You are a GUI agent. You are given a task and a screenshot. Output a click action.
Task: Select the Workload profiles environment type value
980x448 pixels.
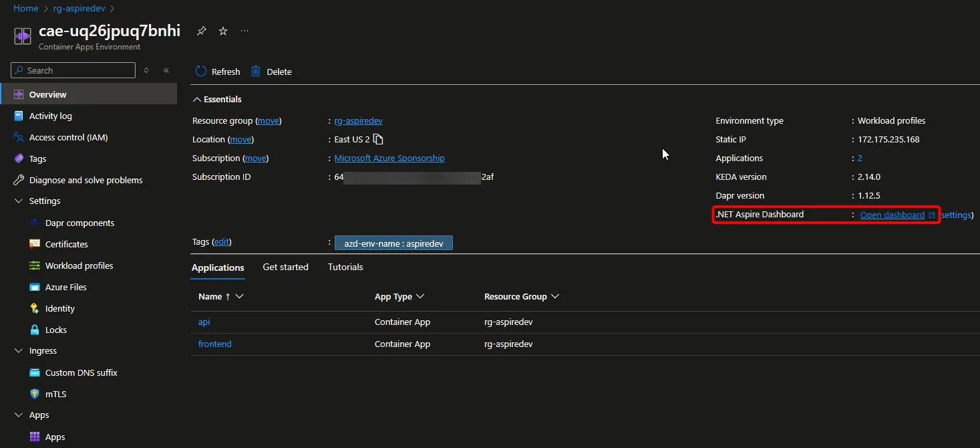tap(892, 120)
